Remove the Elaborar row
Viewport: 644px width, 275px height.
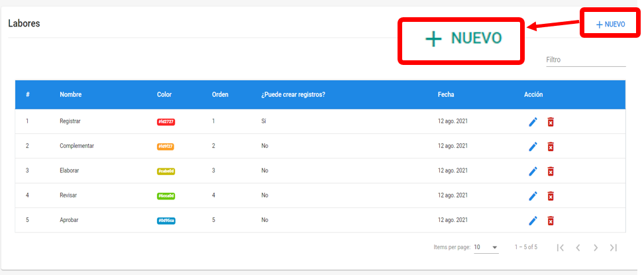tap(551, 171)
